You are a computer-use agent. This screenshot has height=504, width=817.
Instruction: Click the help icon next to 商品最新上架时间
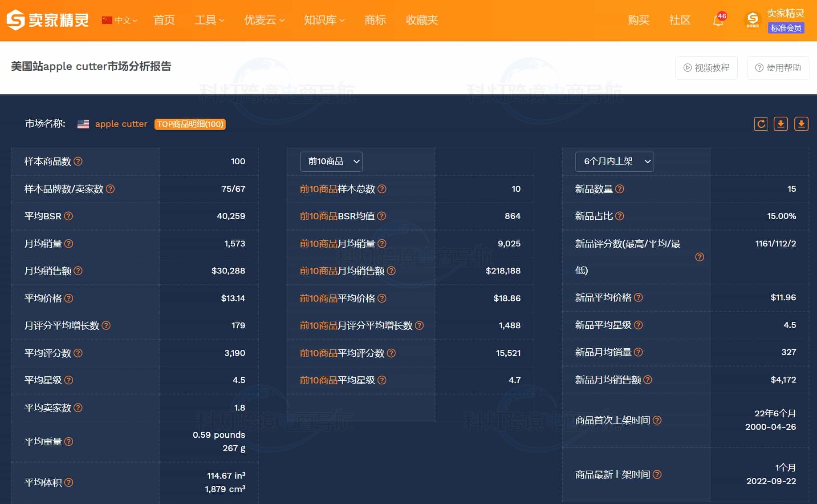point(657,475)
